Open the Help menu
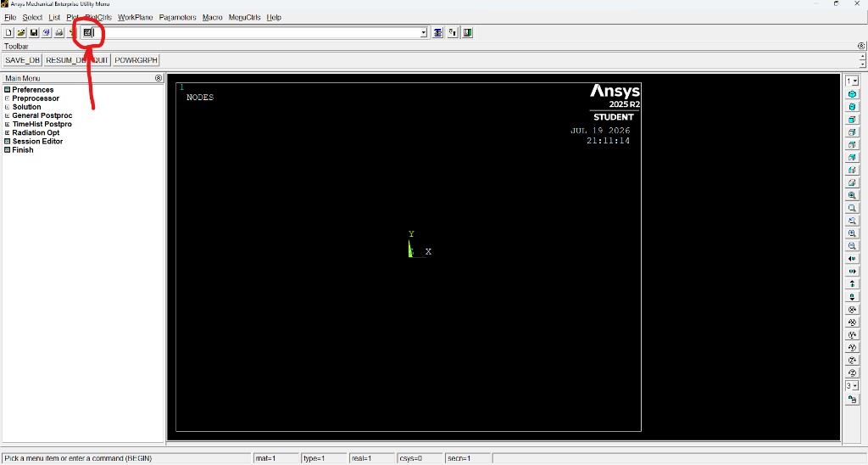868x465 pixels. pos(274,17)
